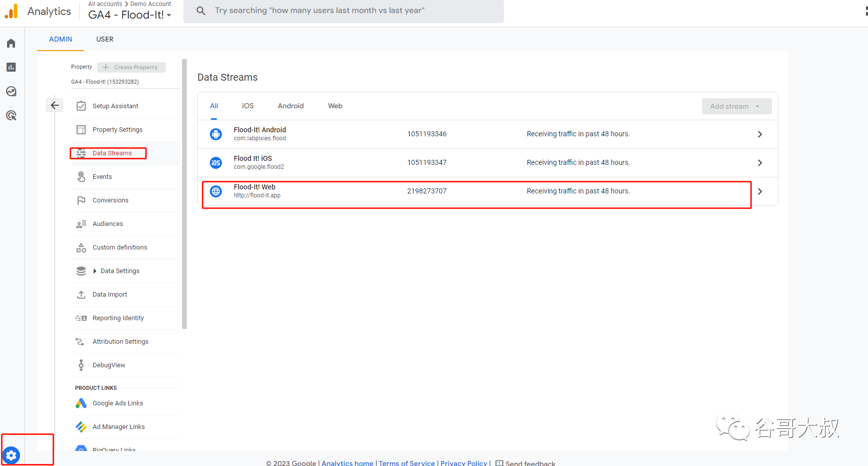Open the Explore icon in left rail
This screenshot has width=868, height=466.
click(x=11, y=91)
